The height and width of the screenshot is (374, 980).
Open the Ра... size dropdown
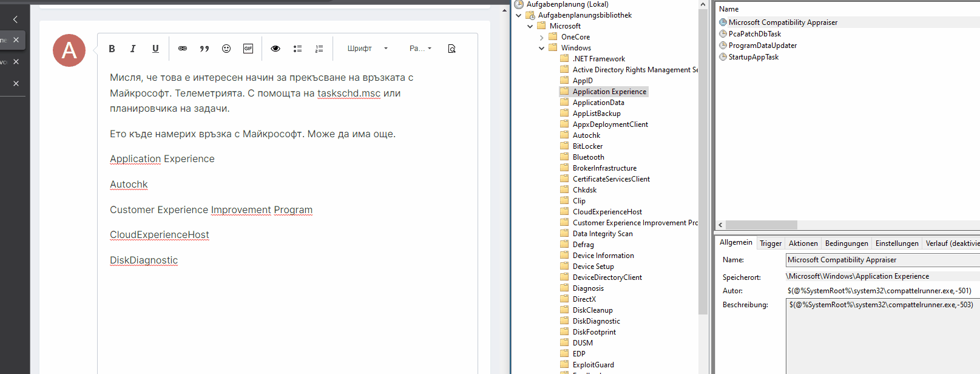[421, 49]
